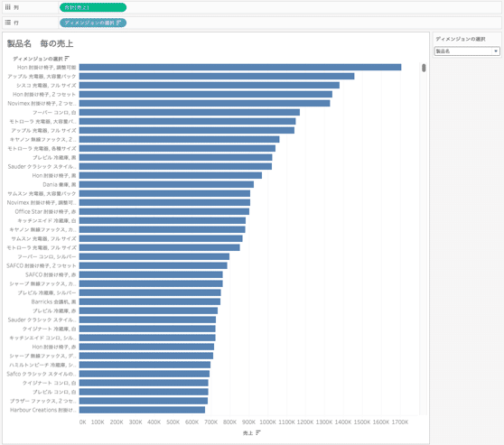Image resolution: width=504 pixels, height=445 pixels.
Task: Select the green 合計(売上) pill on columns
Action: [93, 7]
